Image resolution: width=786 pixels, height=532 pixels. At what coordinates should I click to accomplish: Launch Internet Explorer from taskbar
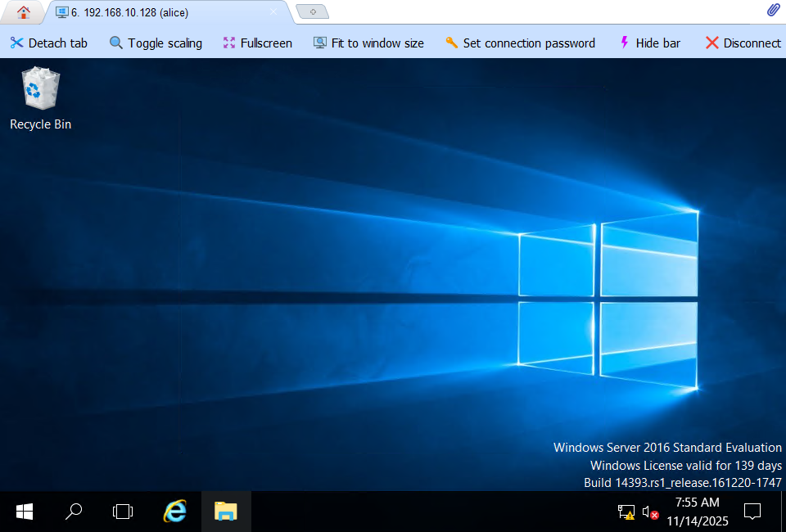pyautogui.click(x=175, y=512)
